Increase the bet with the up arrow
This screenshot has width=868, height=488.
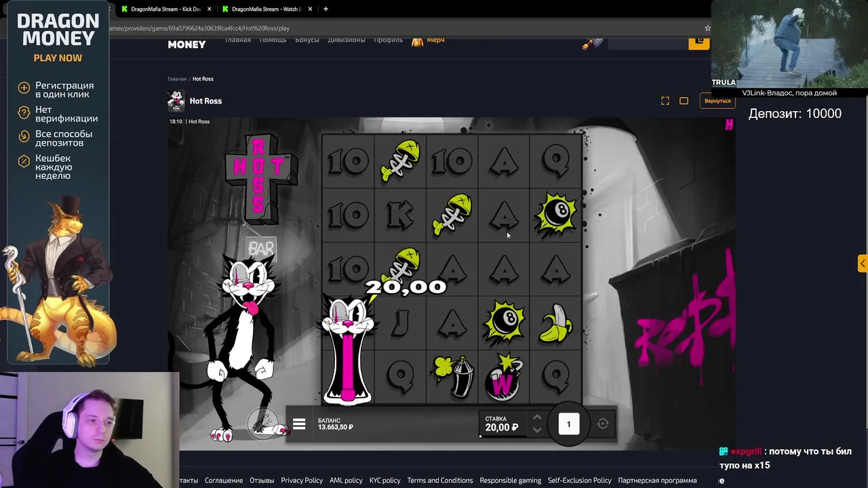tap(536, 418)
